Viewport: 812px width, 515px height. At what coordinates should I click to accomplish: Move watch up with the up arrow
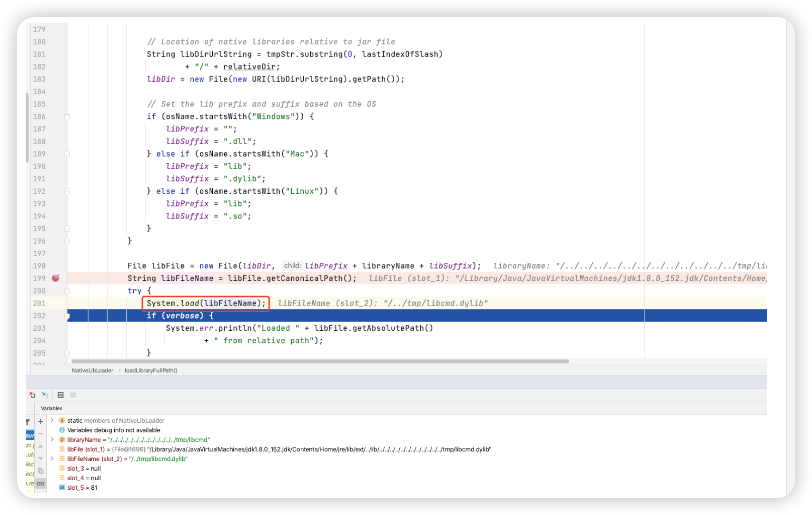[40, 446]
